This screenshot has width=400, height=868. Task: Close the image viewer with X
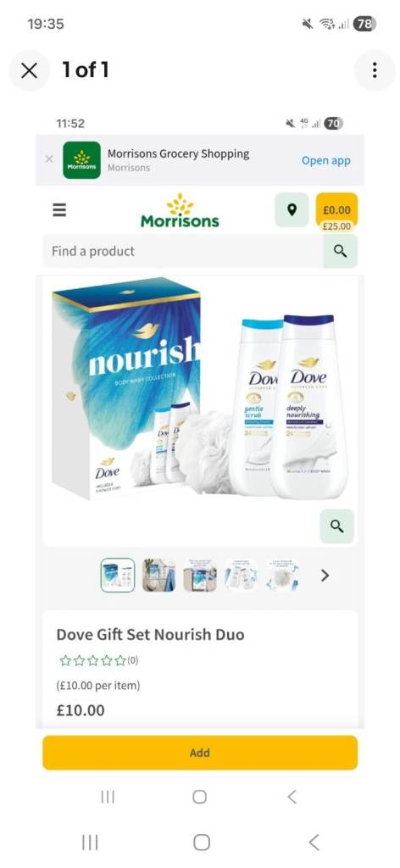click(29, 70)
